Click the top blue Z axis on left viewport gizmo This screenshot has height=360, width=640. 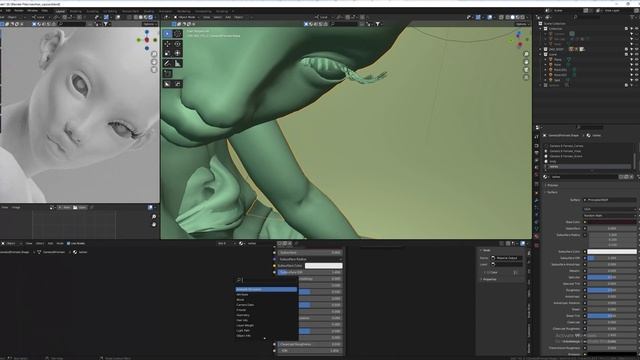point(147,32)
